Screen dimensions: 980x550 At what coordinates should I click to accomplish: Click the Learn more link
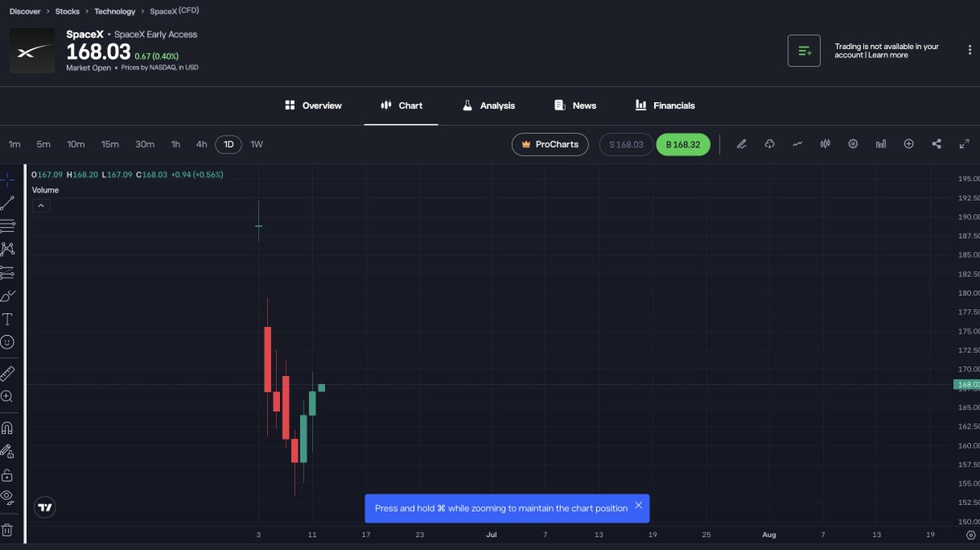(888, 56)
